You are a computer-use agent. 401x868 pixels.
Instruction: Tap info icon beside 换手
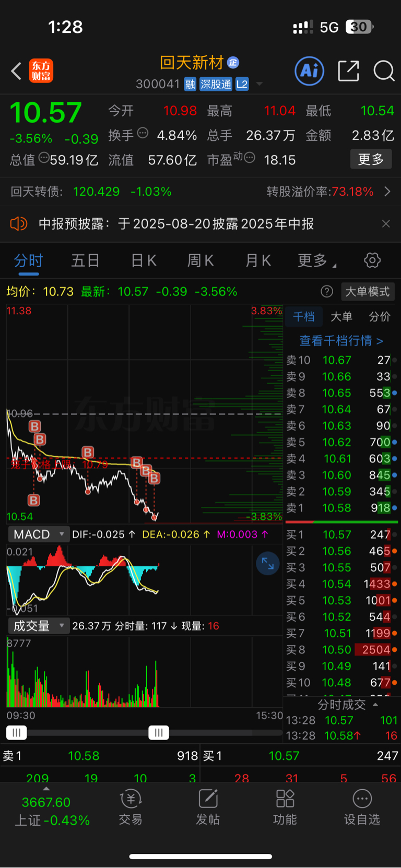[x=143, y=133]
